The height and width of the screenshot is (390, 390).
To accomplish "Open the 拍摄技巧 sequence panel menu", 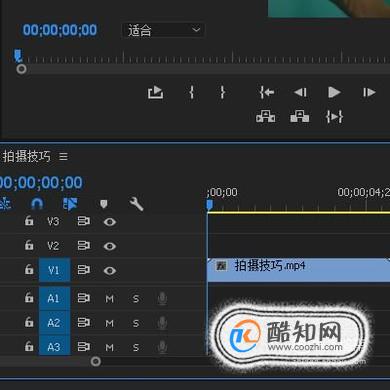I will pyautogui.click(x=63, y=156).
